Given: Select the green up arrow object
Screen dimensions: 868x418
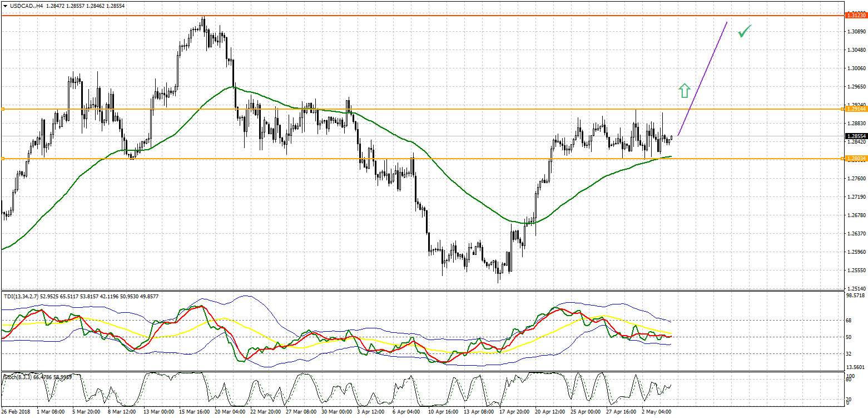Looking at the screenshot, I should (684, 91).
